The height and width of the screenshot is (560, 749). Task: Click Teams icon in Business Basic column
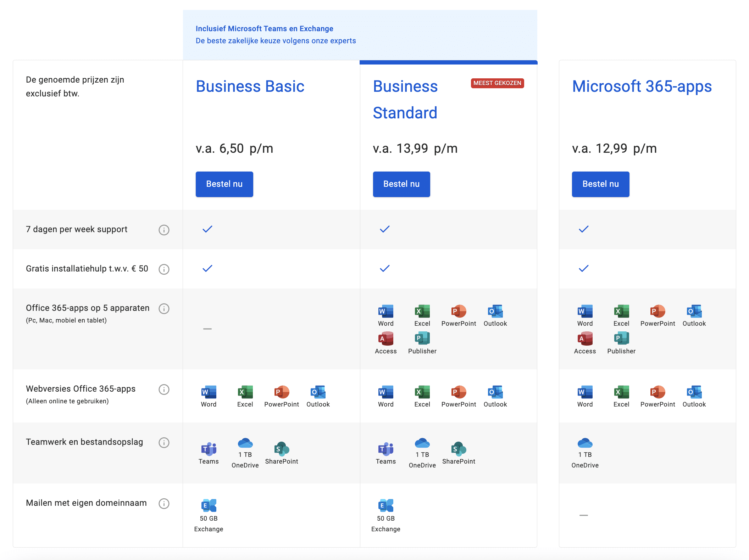point(209,449)
